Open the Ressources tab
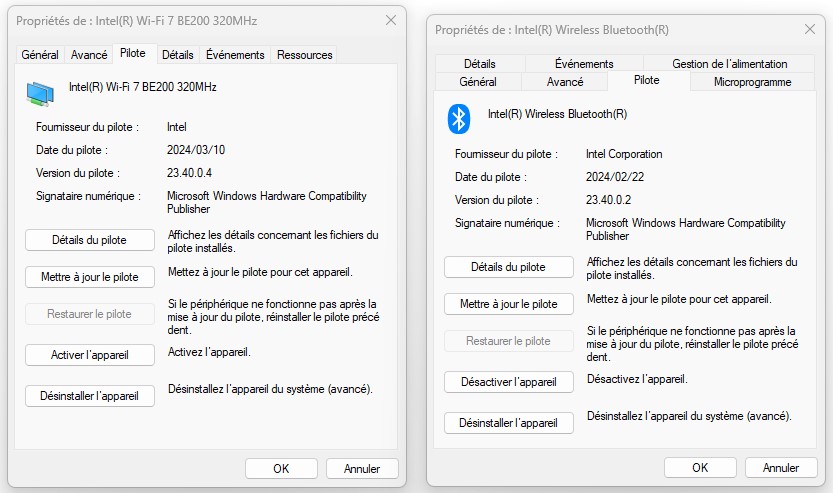Image resolution: width=833 pixels, height=493 pixels. 305,55
